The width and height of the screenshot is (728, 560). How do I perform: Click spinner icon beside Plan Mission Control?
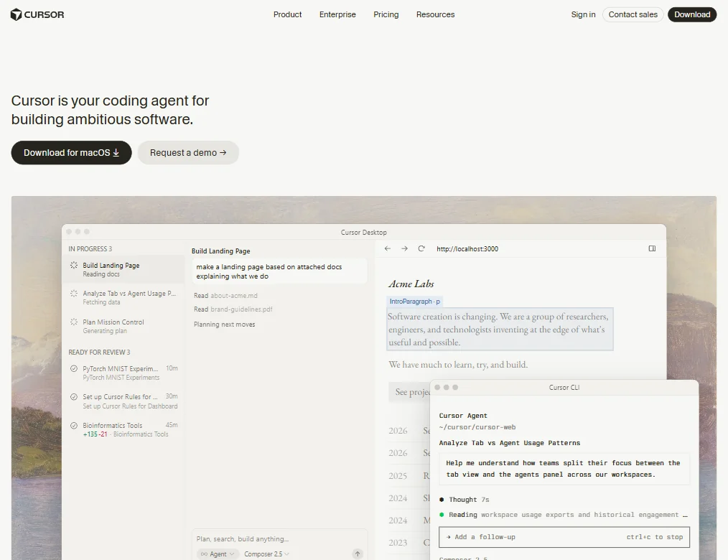(x=74, y=322)
